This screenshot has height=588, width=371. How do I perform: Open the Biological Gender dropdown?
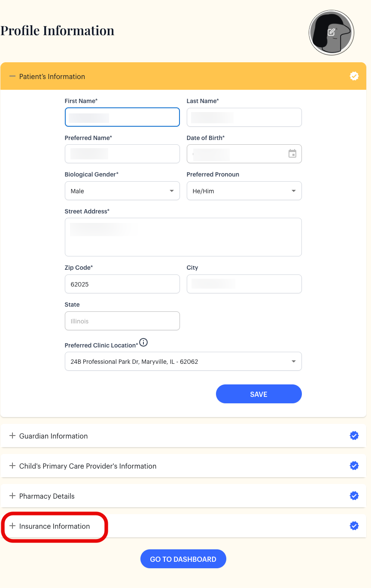[x=122, y=191]
